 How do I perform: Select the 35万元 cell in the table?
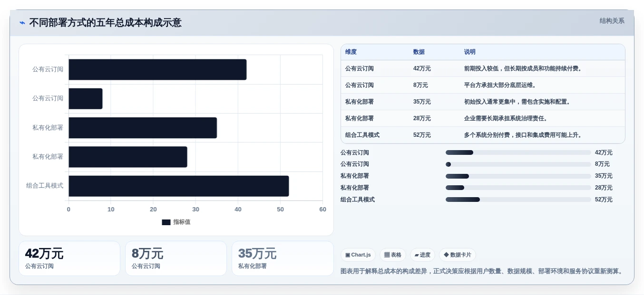(x=422, y=102)
